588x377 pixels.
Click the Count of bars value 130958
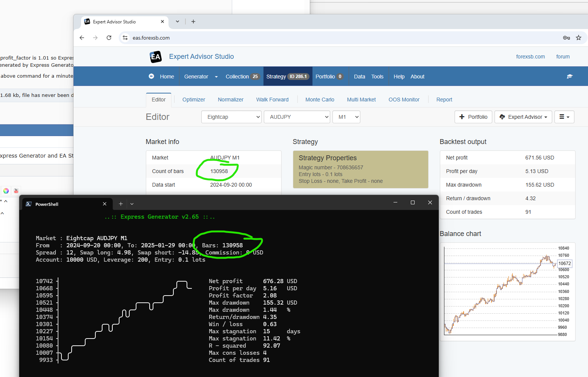(219, 171)
